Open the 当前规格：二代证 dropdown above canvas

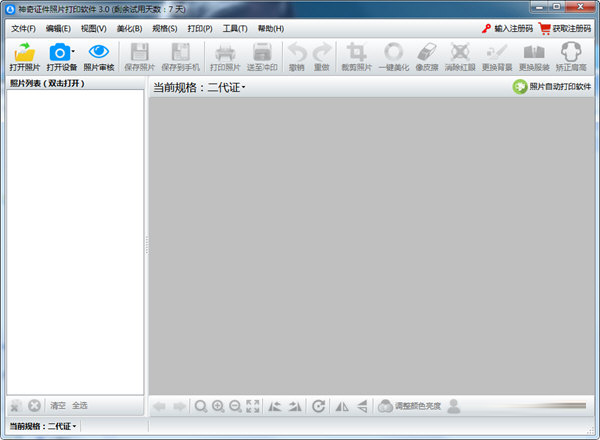200,88
